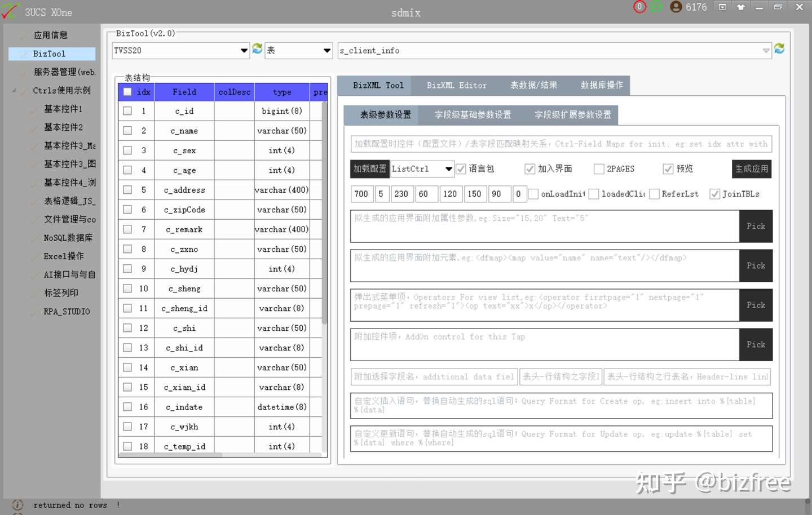The height and width of the screenshot is (515, 812).
Task: Open NoSQL数据库 in the sidebar tree
Action: [68, 238]
